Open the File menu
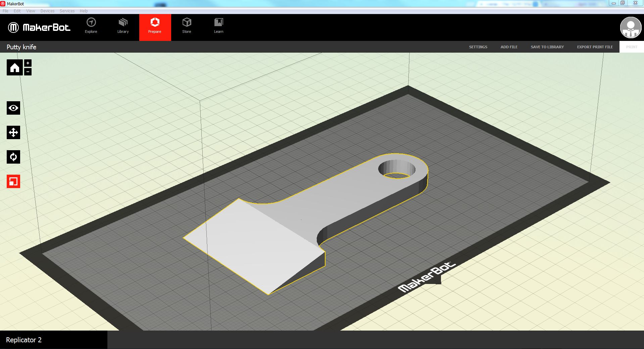Viewport: 644px width, 349px height. (5, 11)
